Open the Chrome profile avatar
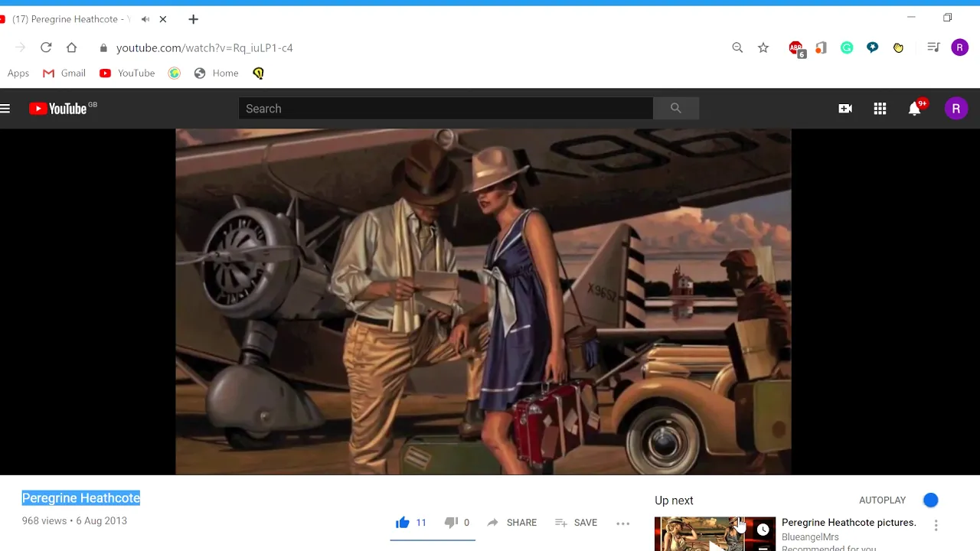The image size is (980, 551). tap(959, 47)
